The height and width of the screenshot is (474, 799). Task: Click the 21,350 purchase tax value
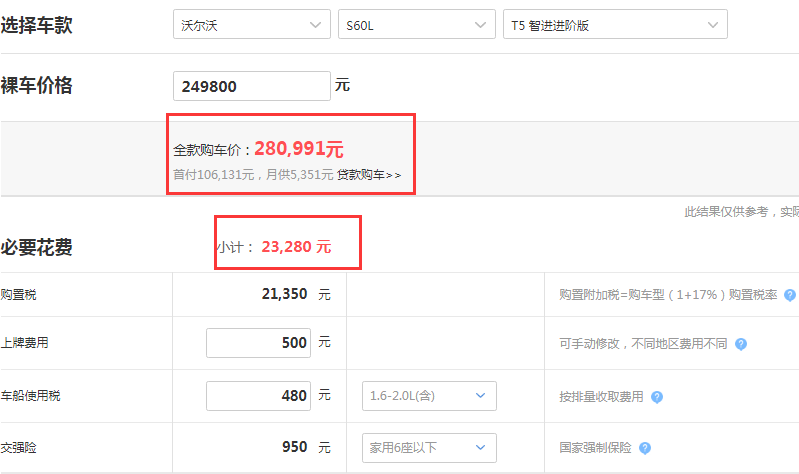(284, 294)
